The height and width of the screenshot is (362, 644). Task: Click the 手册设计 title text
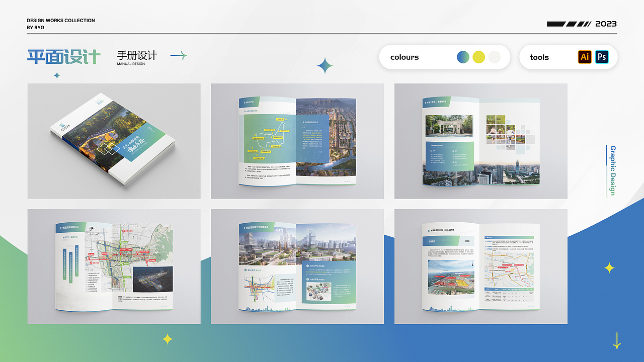click(x=137, y=55)
